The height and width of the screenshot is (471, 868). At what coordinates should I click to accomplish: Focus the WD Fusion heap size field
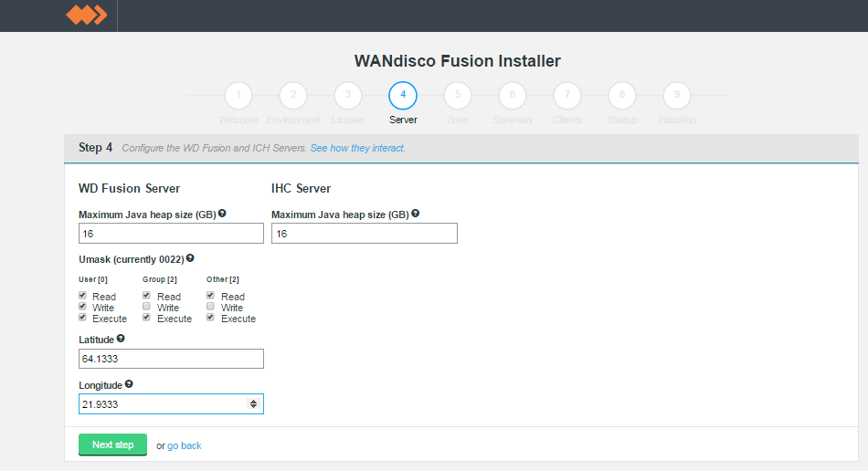click(x=171, y=234)
